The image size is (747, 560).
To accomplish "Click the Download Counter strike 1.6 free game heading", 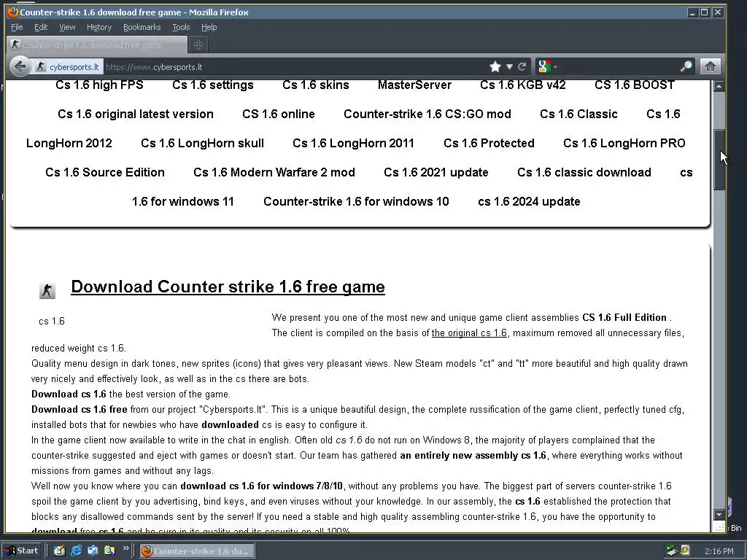I will (228, 287).
